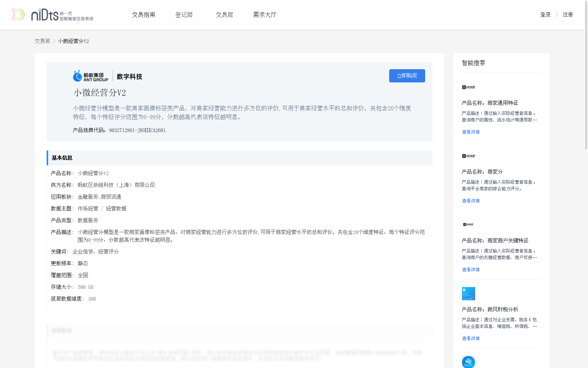
Task: Open the 交易指南 menu
Action: pyautogui.click(x=144, y=15)
